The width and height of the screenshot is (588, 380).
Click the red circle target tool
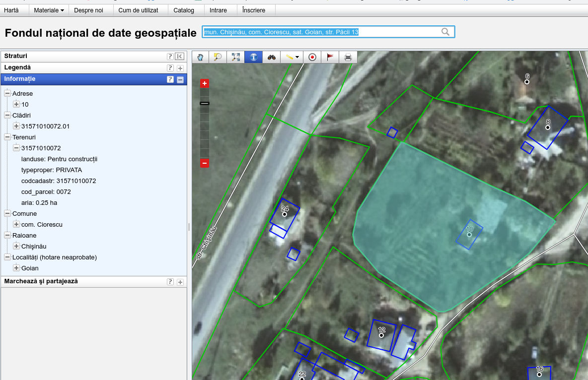coord(312,57)
